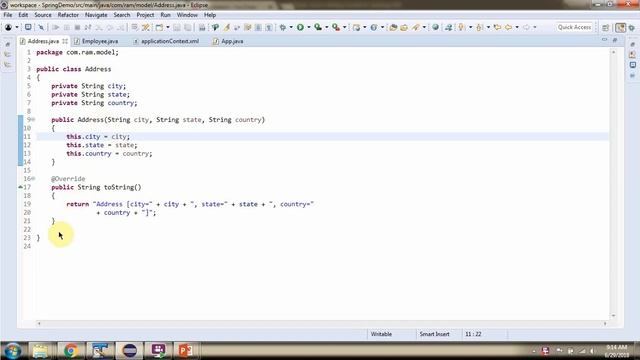Click the Suspend debug icon

click(x=67, y=27)
